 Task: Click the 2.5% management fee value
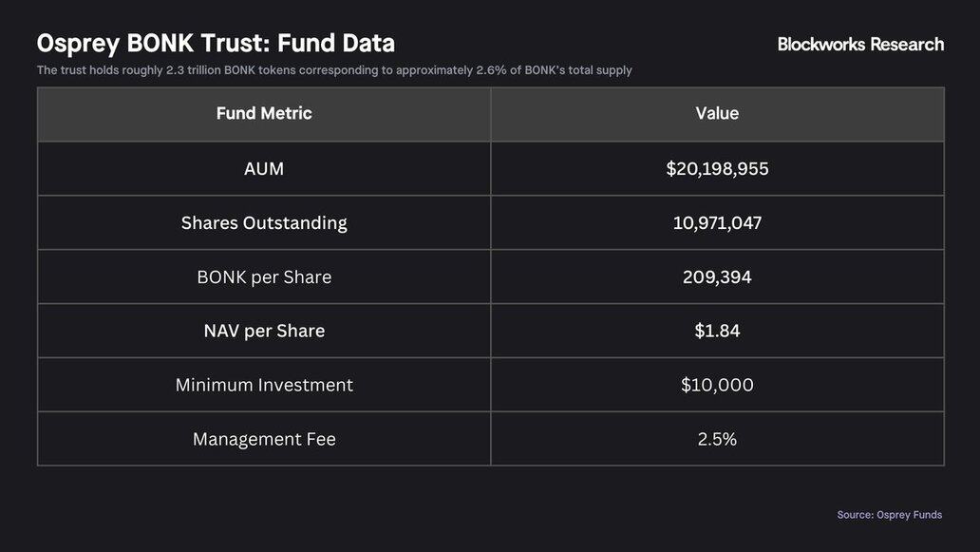(x=717, y=440)
